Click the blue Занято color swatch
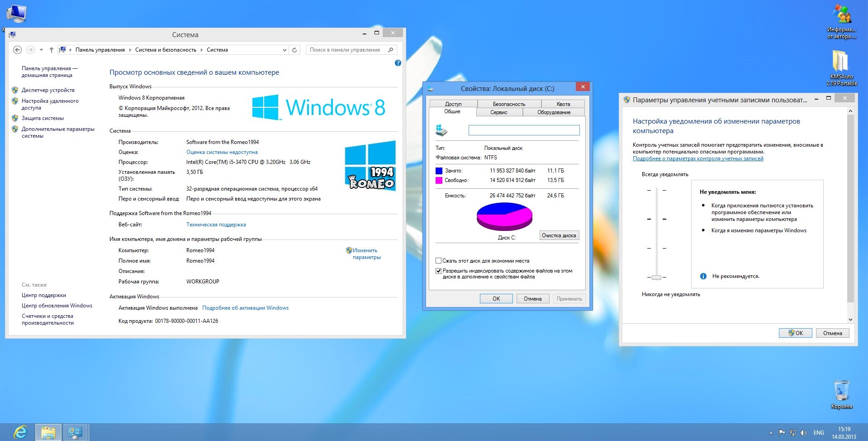This screenshot has width=868, height=441. pos(439,171)
